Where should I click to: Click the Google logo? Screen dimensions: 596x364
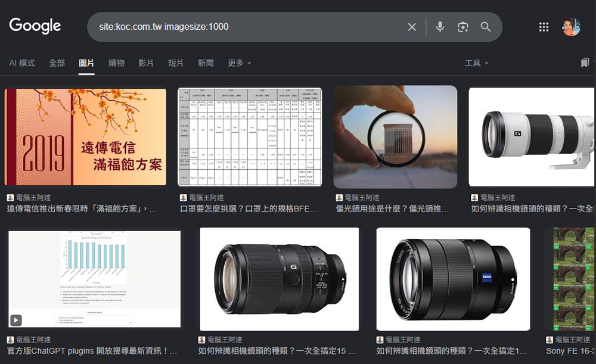pos(35,26)
